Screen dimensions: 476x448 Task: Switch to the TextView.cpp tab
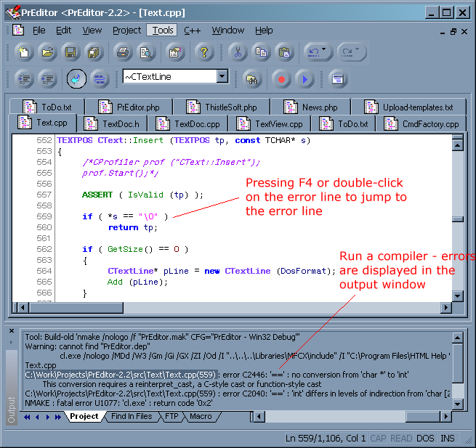[270, 123]
